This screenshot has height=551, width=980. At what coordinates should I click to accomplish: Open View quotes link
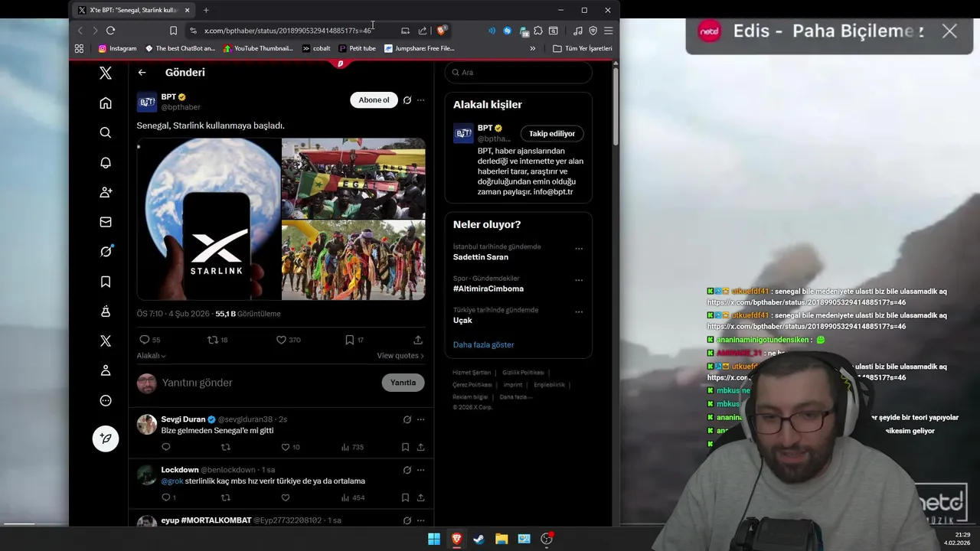coord(400,356)
